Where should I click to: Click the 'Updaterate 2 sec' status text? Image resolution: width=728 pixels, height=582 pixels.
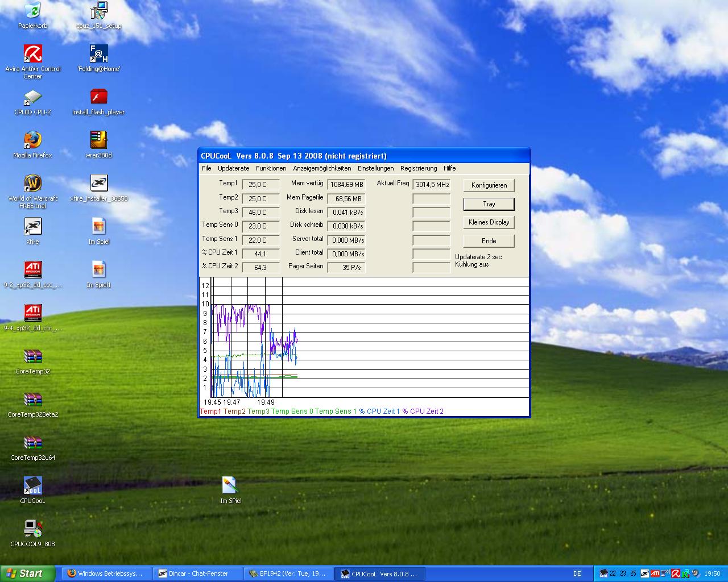point(478,257)
